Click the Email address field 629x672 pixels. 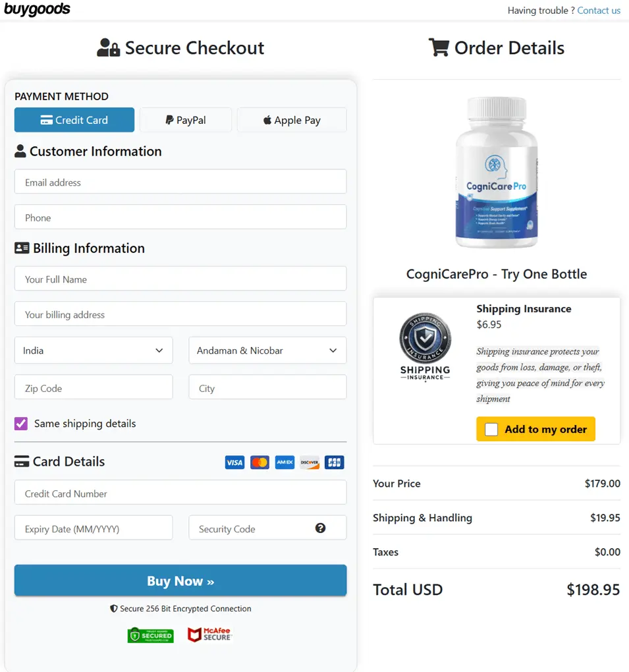pos(180,182)
